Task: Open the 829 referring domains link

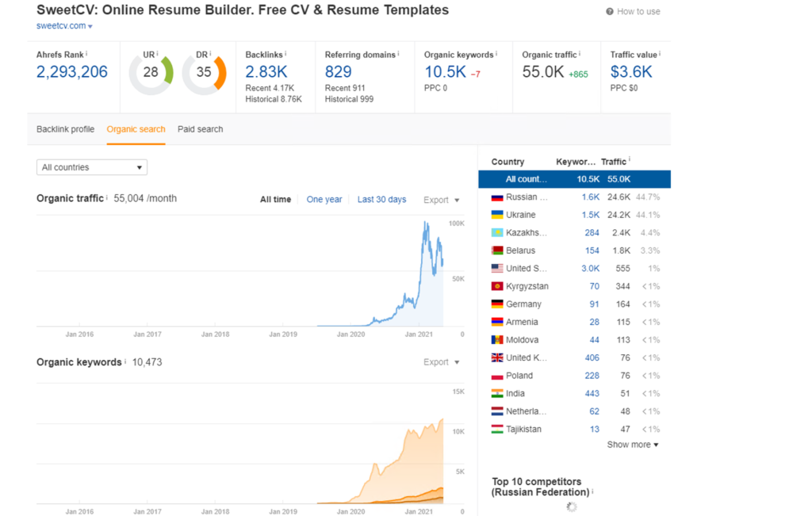Action: click(x=338, y=72)
